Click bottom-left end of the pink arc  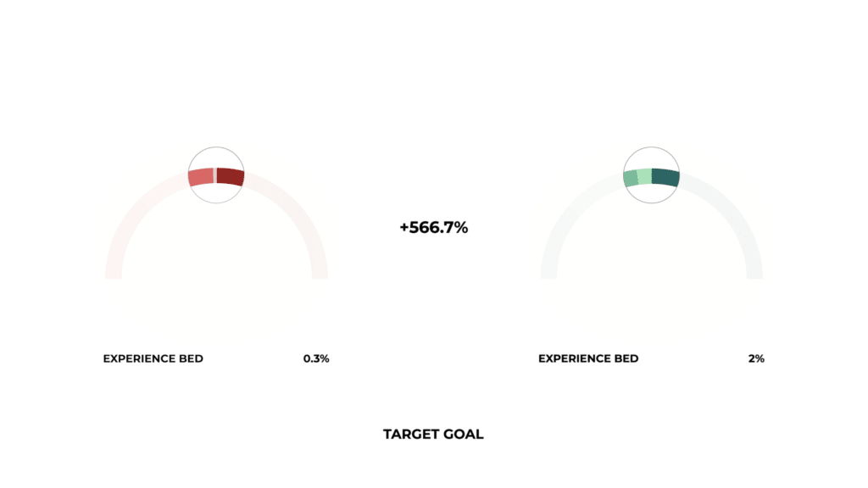pyautogui.click(x=114, y=273)
